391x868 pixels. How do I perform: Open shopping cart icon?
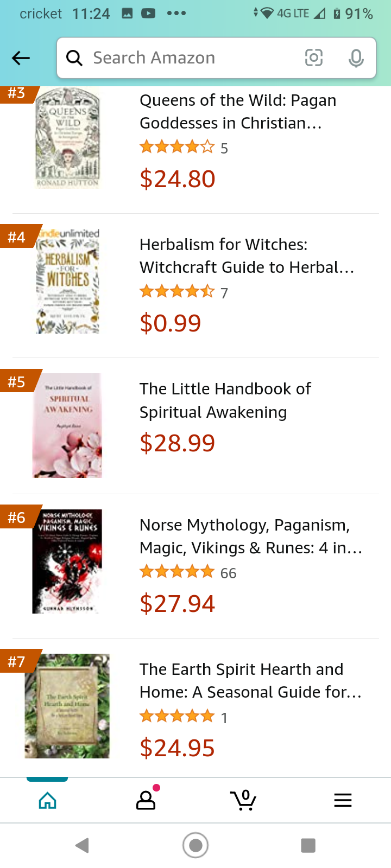(243, 800)
